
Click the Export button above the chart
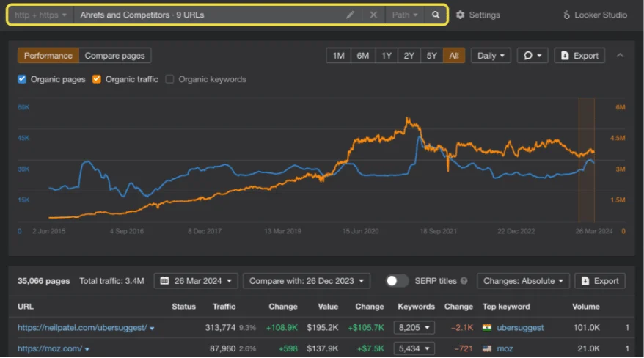[x=579, y=56]
